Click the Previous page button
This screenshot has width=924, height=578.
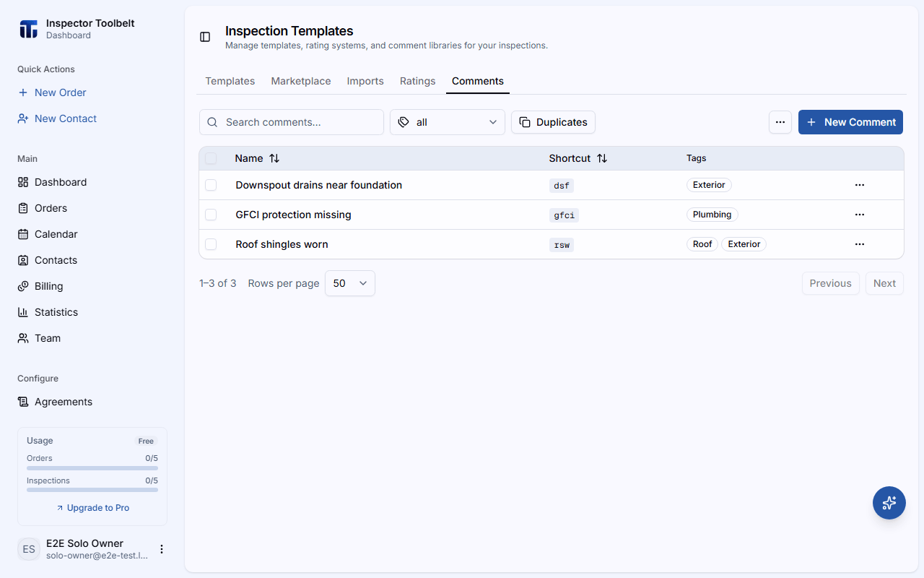[x=831, y=283]
